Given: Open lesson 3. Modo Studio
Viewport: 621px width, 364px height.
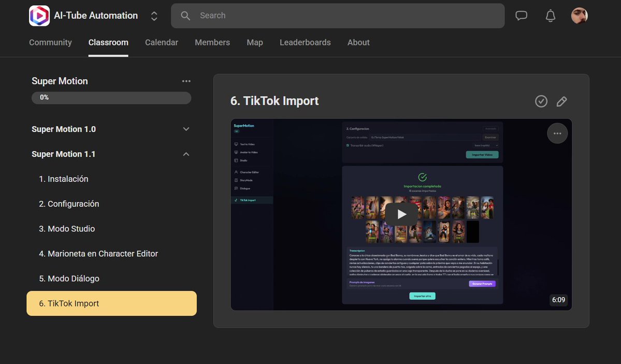Looking at the screenshot, I should pos(67,229).
